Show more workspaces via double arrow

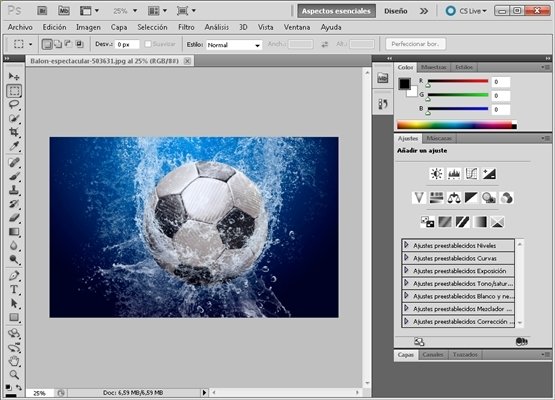[x=424, y=11]
